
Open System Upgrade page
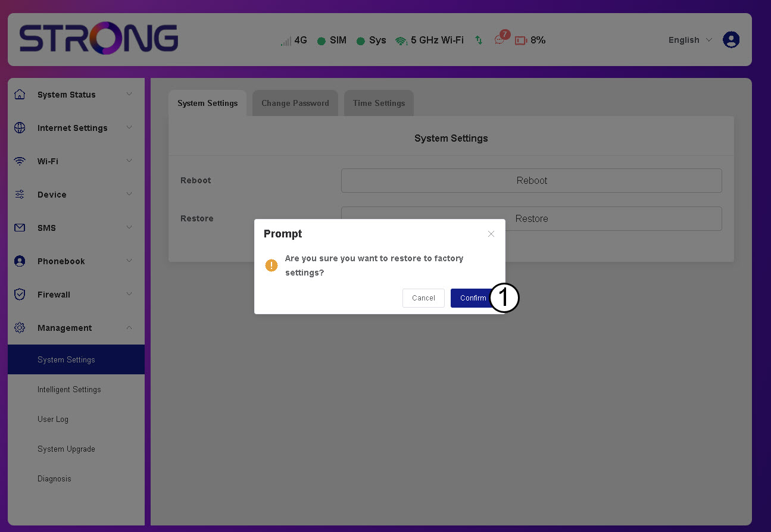point(66,449)
